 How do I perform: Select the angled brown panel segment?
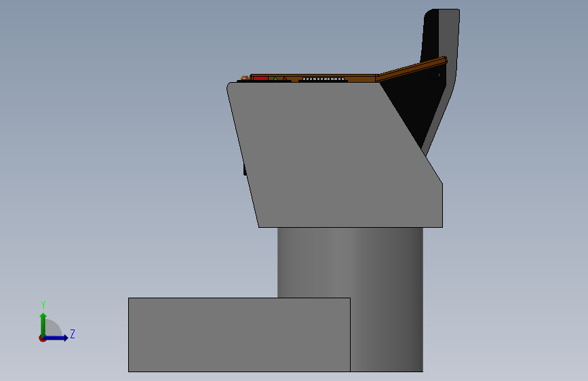pyautogui.click(x=412, y=69)
